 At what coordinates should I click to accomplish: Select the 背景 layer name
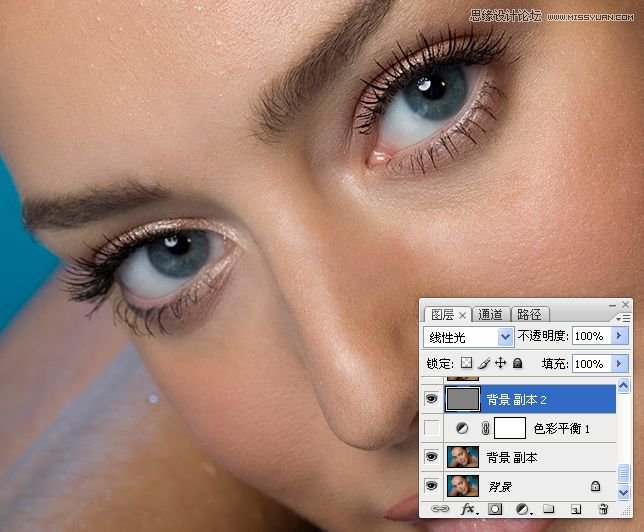[500, 487]
